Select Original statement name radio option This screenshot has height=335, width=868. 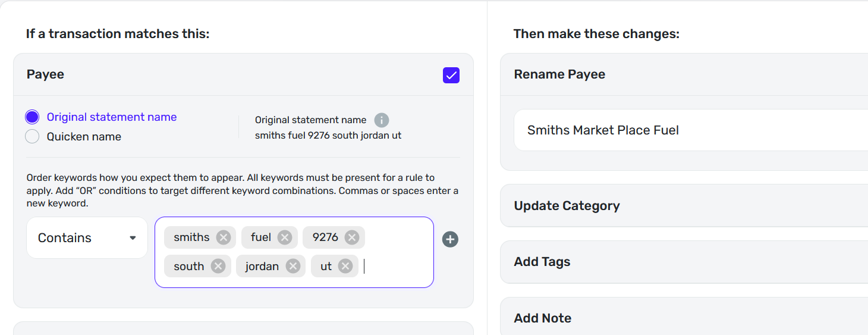click(x=32, y=117)
